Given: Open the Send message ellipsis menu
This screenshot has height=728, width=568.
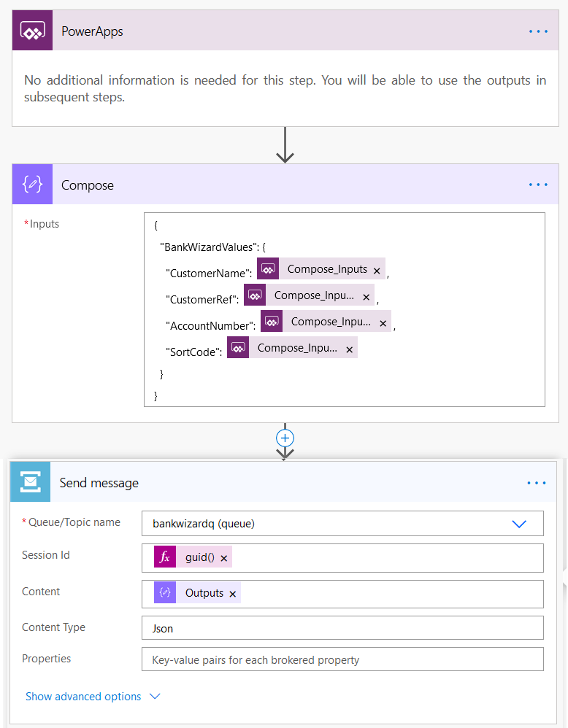Looking at the screenshot, I should pos(537,482).
